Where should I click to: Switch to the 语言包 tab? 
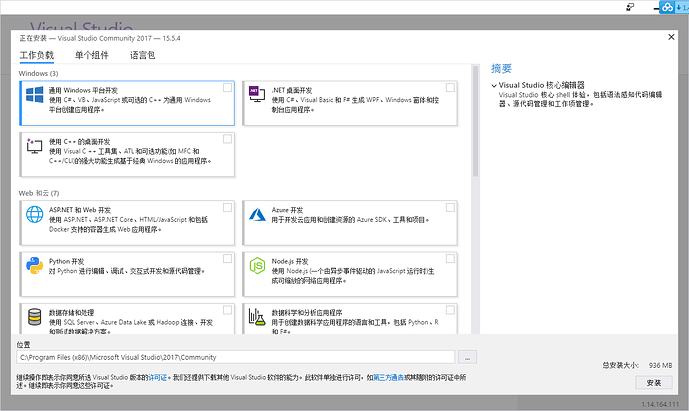(142, 55)
